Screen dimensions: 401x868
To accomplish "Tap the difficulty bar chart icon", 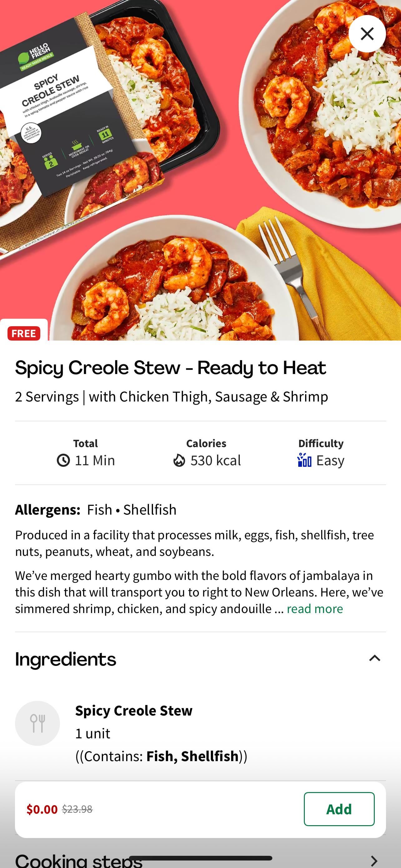I will 304,460.
